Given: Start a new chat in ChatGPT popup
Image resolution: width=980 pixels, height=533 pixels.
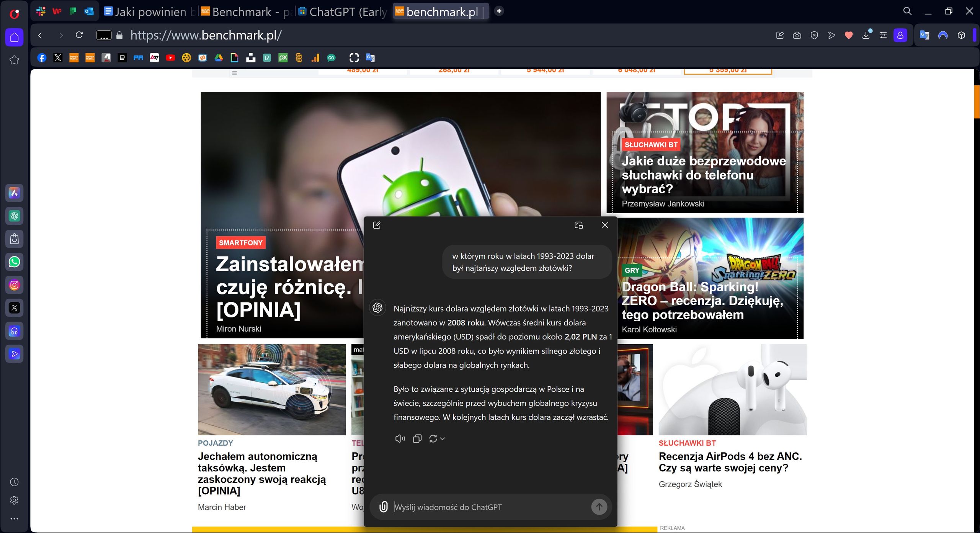Looking at the screenshot, I should [x=377, y=225].
